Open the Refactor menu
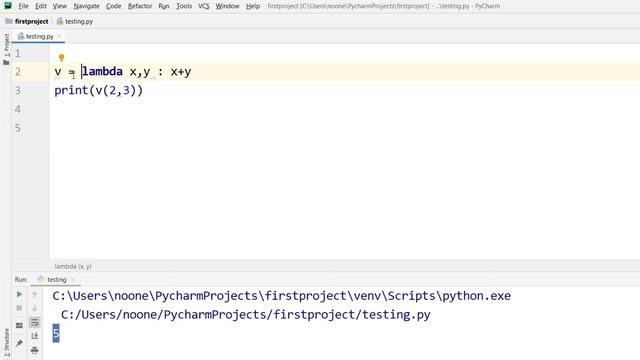 pyautogui.click(x=140, y=6)
